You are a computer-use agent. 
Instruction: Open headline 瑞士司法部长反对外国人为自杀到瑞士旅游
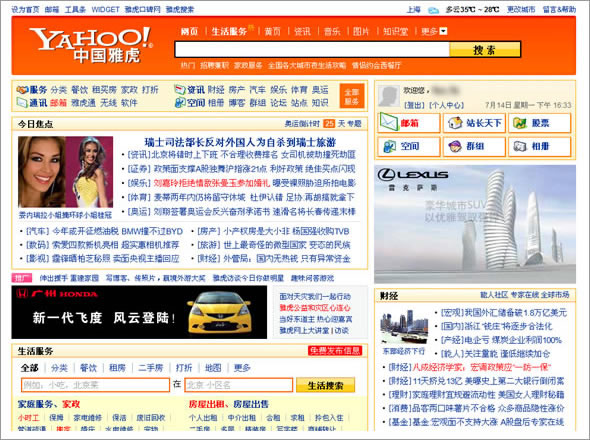tap(240, 142)
